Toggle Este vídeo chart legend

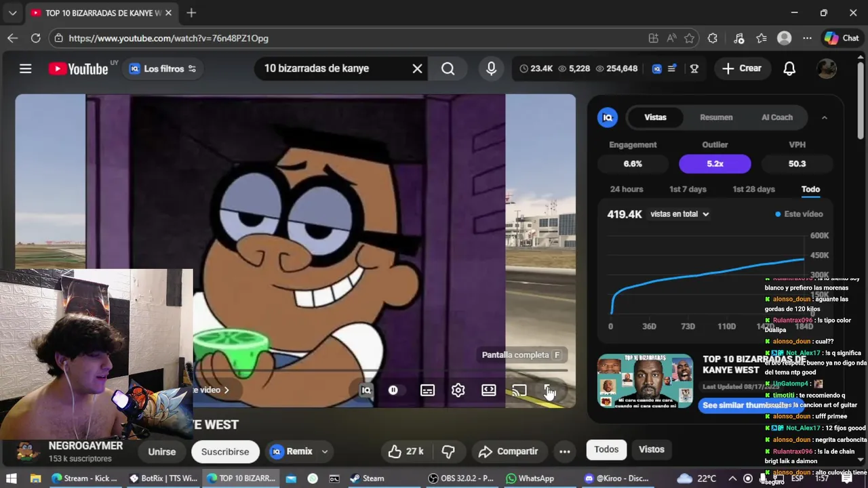799,214
